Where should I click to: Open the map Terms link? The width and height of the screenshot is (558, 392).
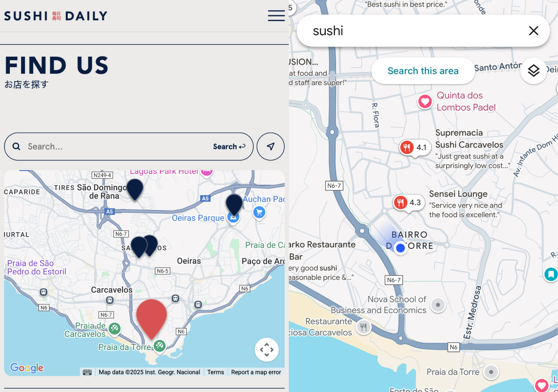pyautogui.click(x=215, y=372)
